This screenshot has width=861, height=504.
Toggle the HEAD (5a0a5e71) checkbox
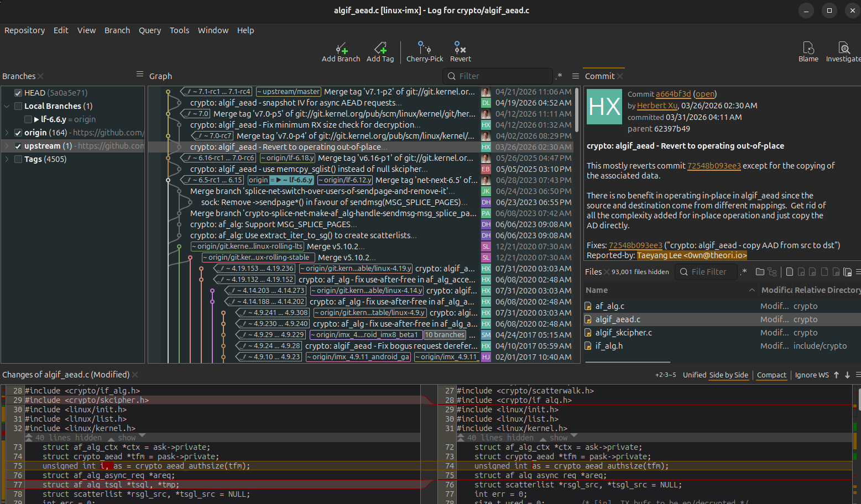pyautogui.click(x=18, y=93)
